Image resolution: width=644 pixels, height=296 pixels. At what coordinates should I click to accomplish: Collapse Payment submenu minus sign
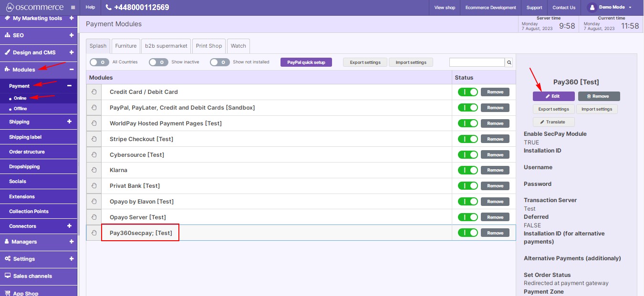(69, 86)
